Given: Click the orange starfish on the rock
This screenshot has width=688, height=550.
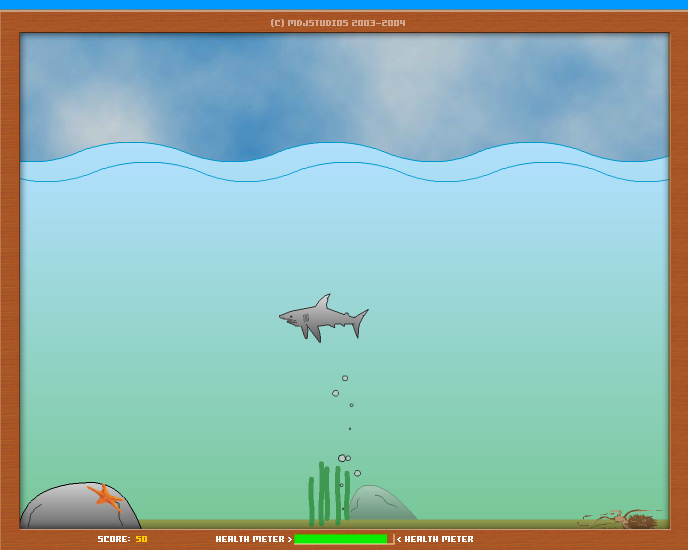Looking at the screenshot, I should point(105,497).
